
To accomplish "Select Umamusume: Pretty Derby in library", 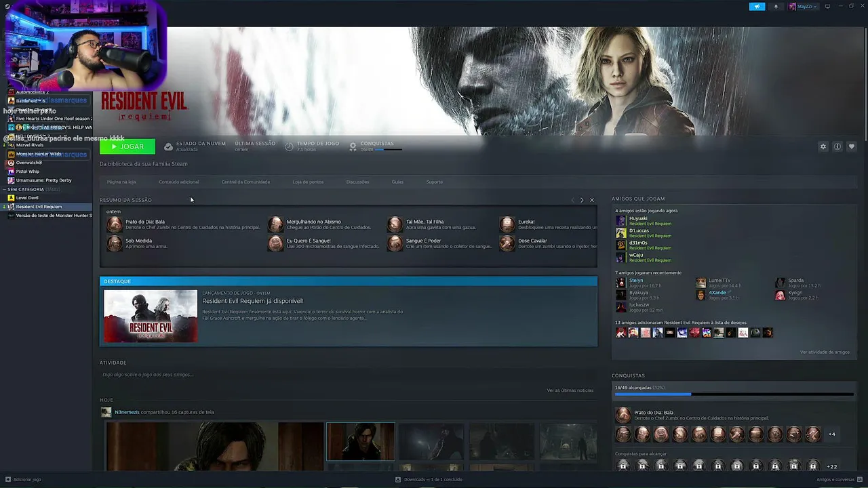I will [43, 180].
